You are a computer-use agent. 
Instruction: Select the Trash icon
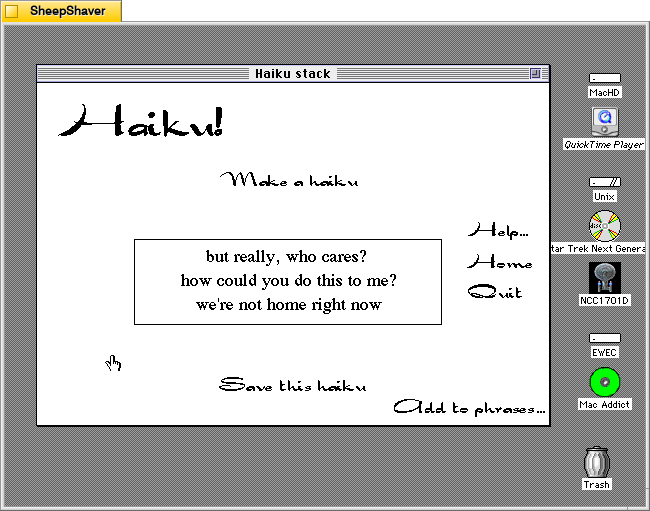[597, 462]
